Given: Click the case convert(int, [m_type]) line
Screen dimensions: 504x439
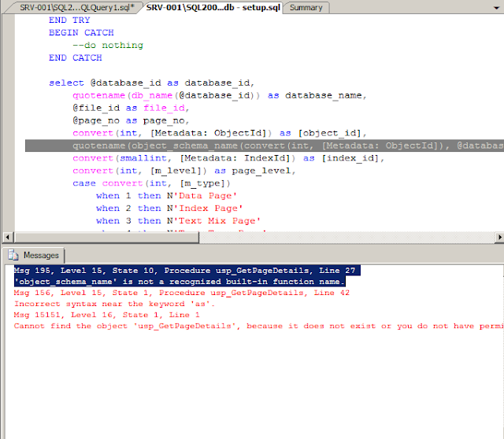Looking at the screenshot, I should click(x=152, y=183).
